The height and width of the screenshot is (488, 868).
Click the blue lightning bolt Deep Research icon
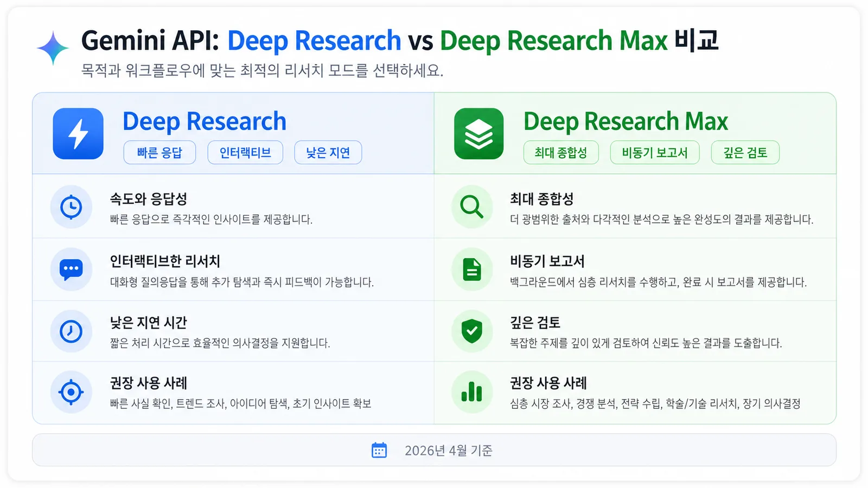[78, 133]
